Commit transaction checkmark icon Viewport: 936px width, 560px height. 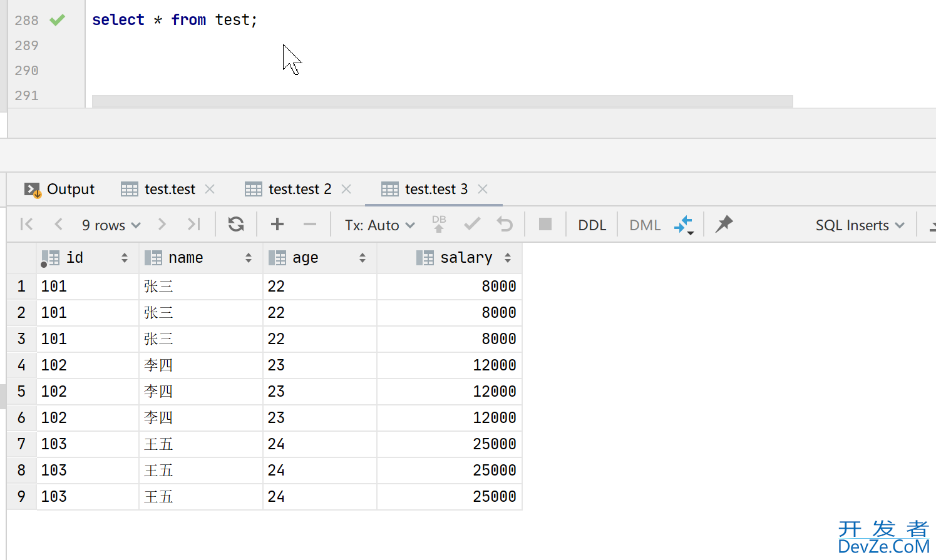pos(472,224)
